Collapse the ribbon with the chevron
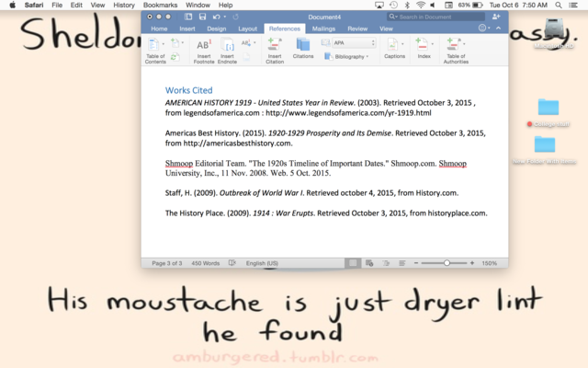Viewport: 588px width, 368px height. click(498, 29)
